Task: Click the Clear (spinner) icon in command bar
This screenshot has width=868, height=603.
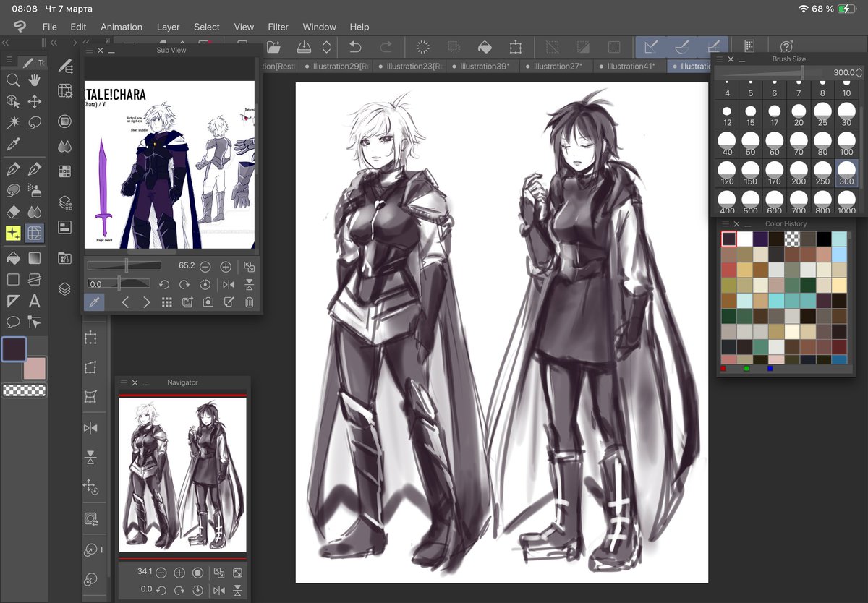Action: click(423, 47)
